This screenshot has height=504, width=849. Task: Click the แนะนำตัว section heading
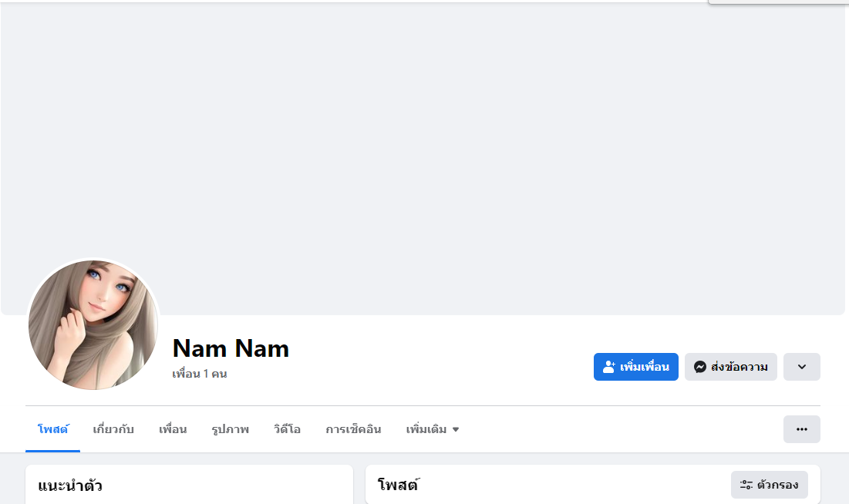[70, 486]
